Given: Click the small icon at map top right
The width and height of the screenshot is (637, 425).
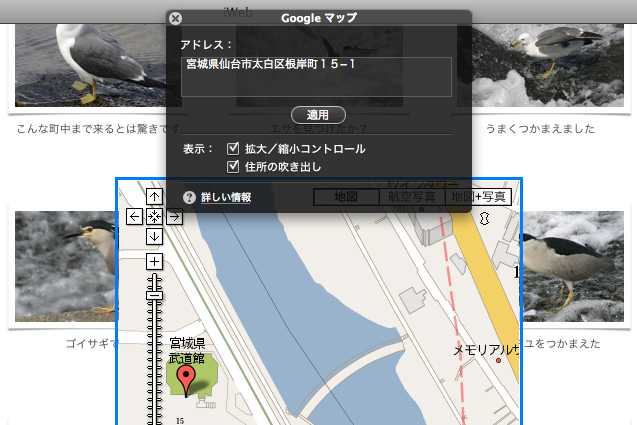Looking at the screenshot, I should [x=484, y=219].
